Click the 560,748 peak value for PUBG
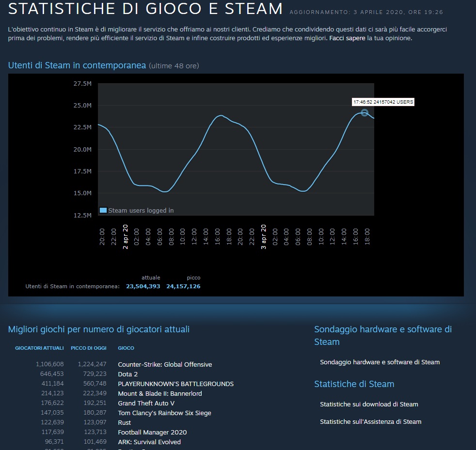 [95, 384]
